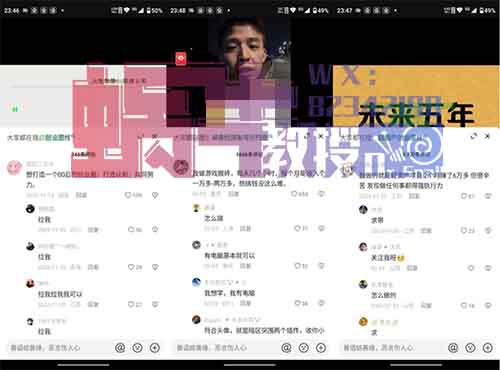Open avatar of the '怎么做' commenter

click(196, 208)
